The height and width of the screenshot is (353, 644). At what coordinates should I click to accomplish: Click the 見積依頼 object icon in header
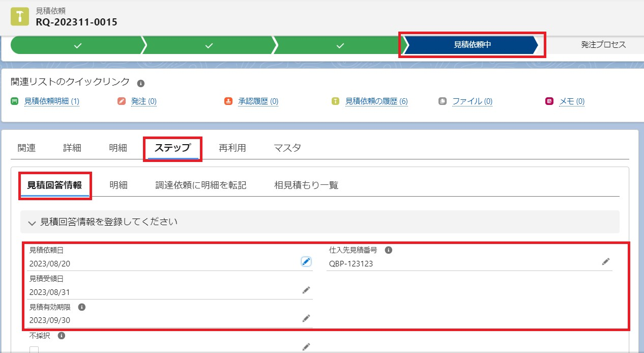coord(20,16)
